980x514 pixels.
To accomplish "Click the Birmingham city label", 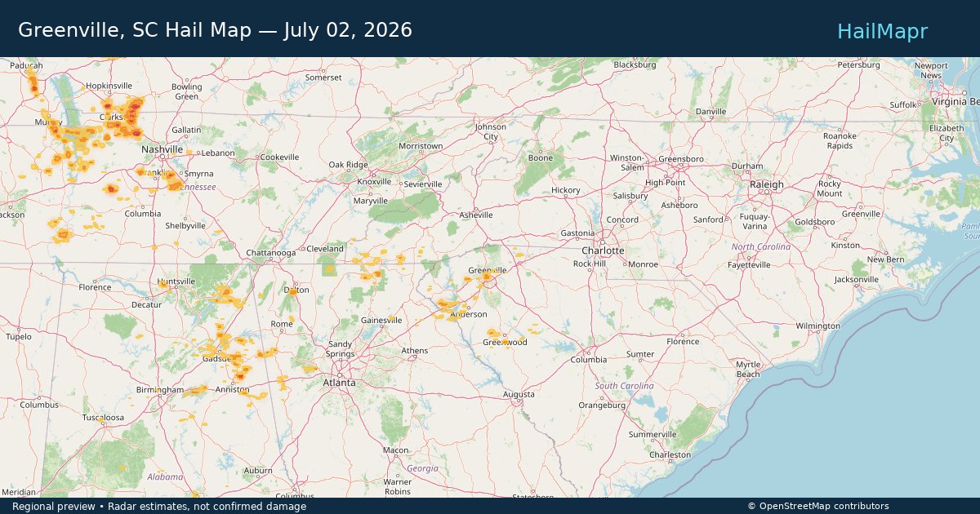I will 160,391.
